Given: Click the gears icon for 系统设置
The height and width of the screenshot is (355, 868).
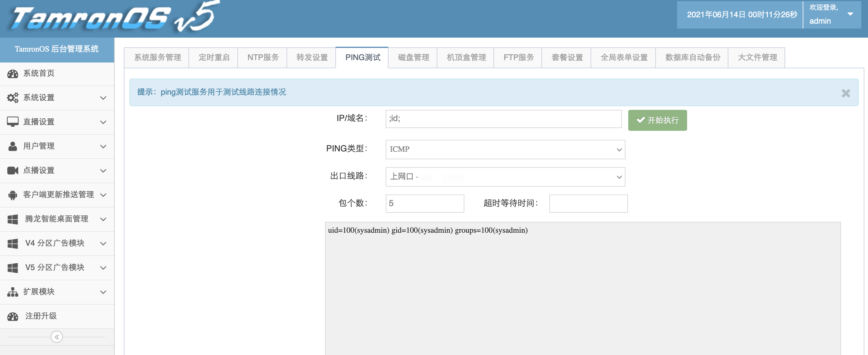Looking at the screenshot, I should 13,98.
